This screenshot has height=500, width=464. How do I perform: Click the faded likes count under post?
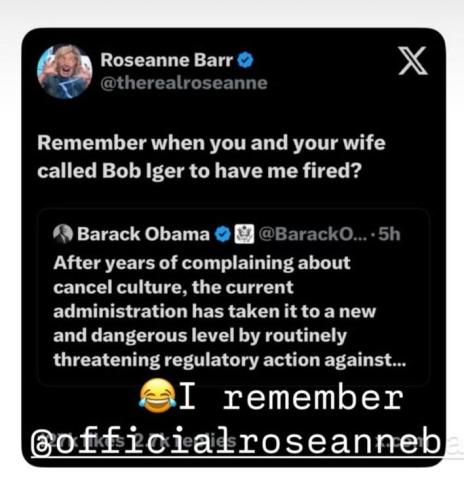(90, 441)
